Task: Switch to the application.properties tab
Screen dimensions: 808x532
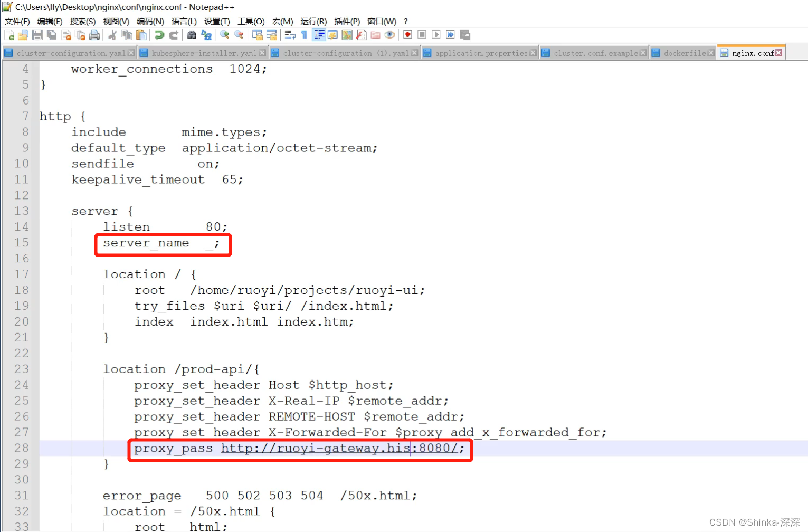Action: [x=481, y=53]
